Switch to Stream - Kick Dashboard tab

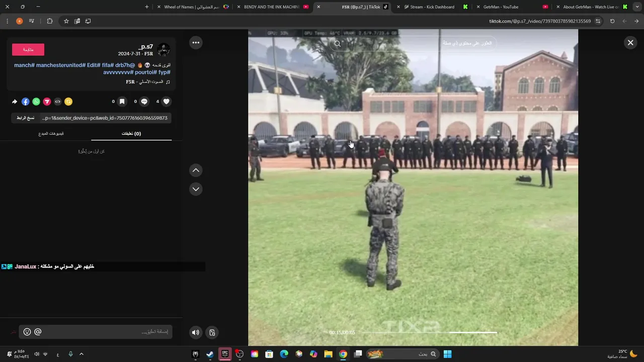pos(432,7)
